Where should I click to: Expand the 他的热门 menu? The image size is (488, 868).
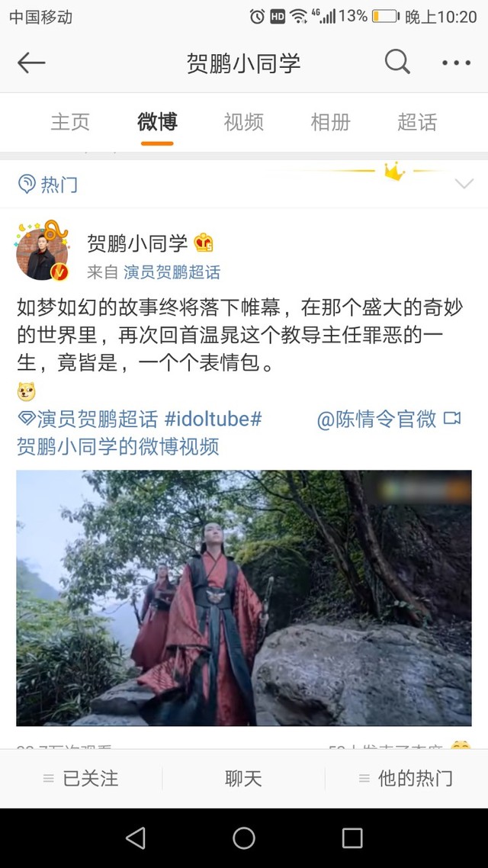coord(406,779)
